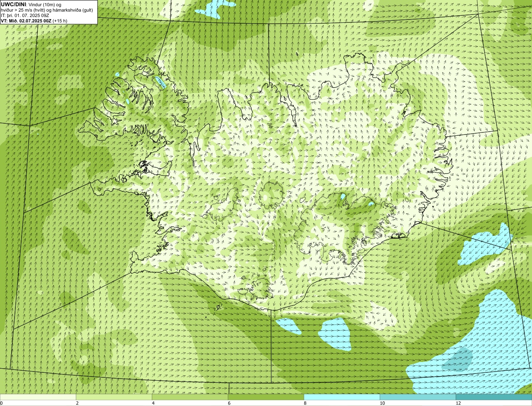The image size is (532, 406).
Task: Click the 4–6 m/s green legend swatch
Action: tap(190, 397)
